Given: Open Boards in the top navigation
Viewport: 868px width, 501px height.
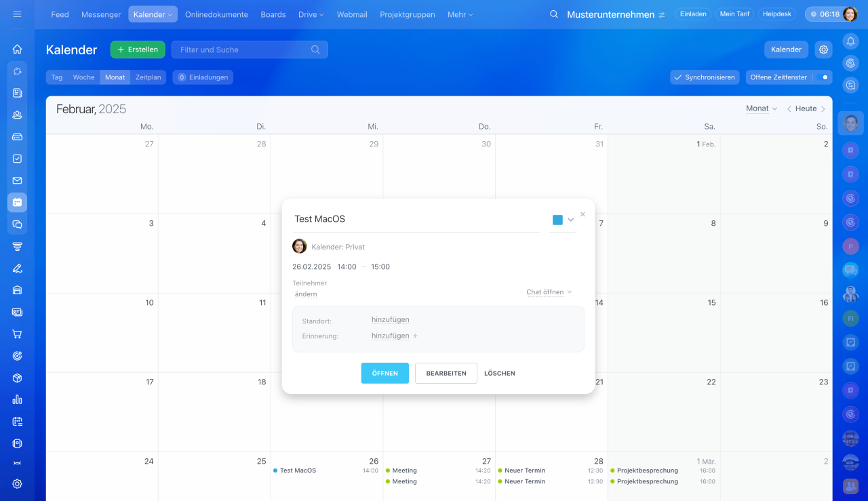Looking at the screenshot, I should pyautogui.click(x=273, y=14).
